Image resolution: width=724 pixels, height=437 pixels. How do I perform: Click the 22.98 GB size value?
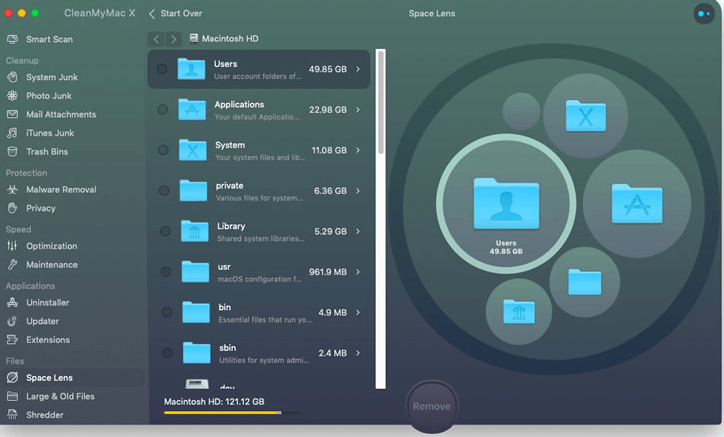coord(328,109)
